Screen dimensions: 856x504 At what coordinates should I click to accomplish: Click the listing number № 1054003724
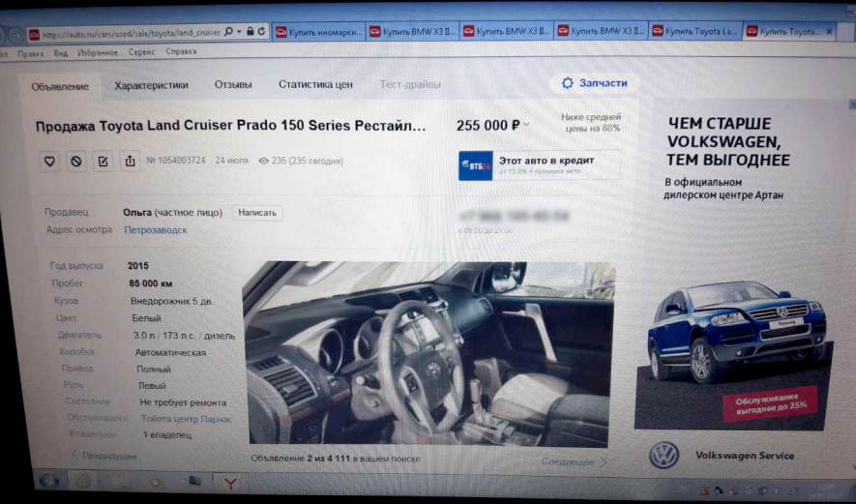(176, 161)
